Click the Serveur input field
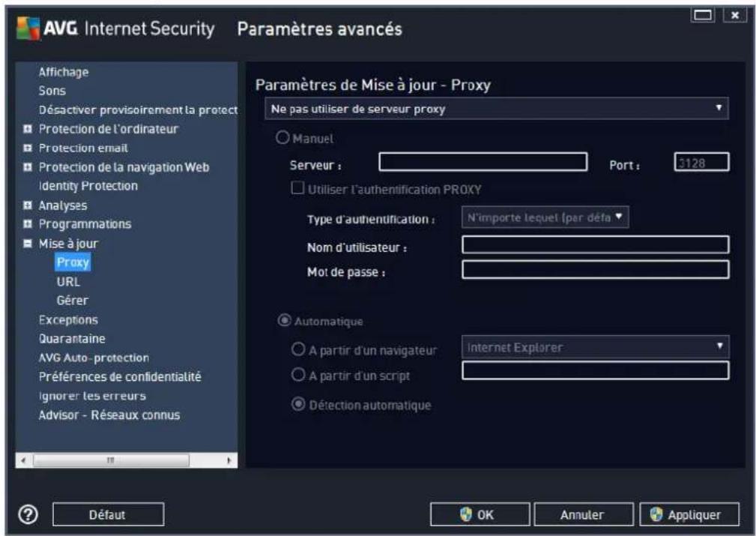The height and width of the screenshot is (536, 756). 483,162
